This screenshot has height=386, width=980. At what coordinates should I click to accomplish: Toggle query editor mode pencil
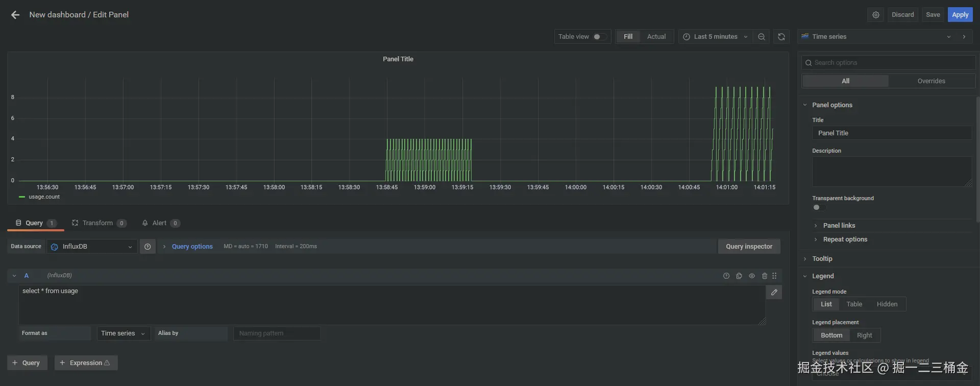(774, 293)
